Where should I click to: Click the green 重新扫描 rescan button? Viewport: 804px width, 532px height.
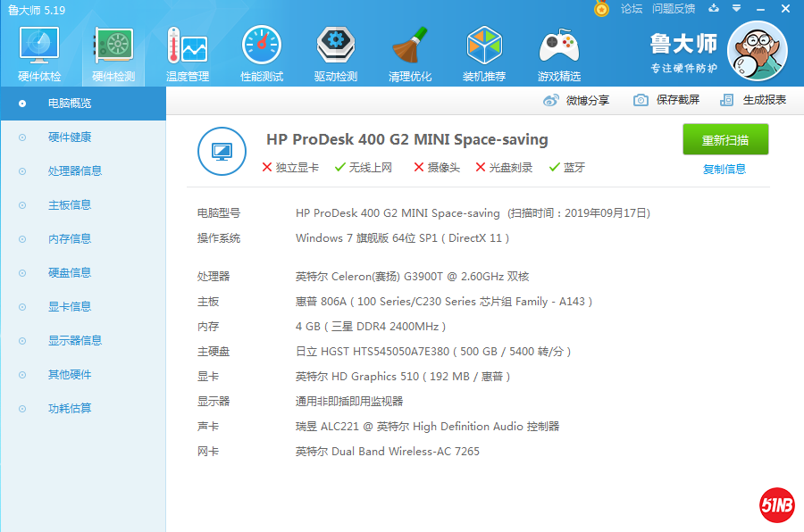(x=725, y=140)
